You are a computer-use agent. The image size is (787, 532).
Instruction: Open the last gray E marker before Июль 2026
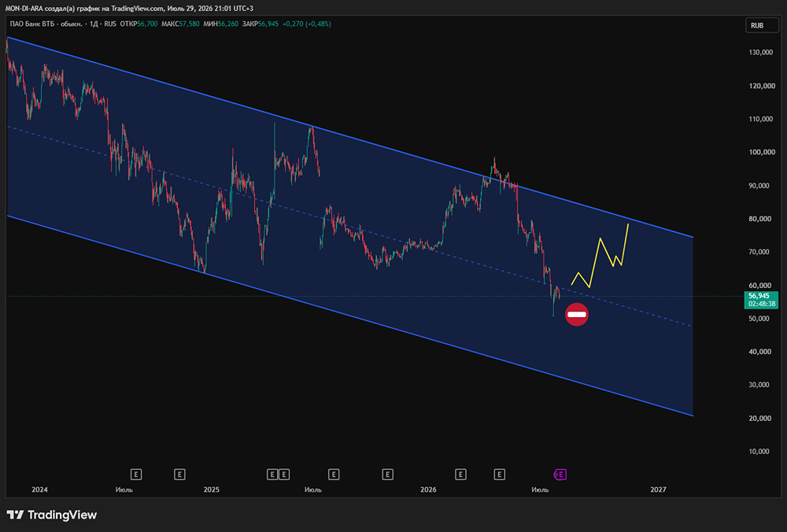(x=499, y=475)
